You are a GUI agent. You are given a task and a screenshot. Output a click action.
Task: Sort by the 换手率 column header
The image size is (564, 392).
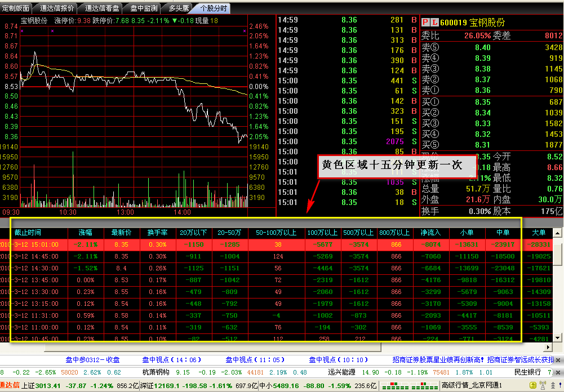(157, 233)
